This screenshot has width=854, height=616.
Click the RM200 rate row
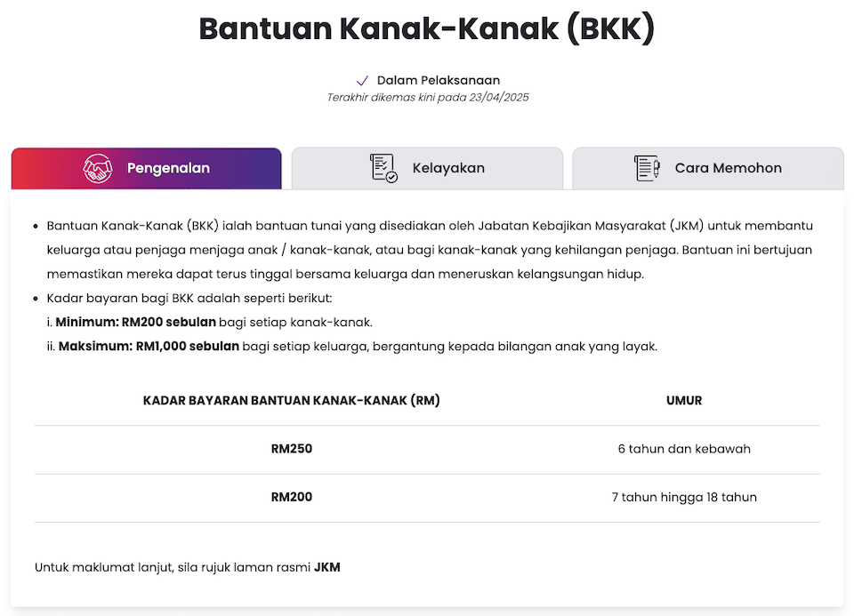click(x=293, y=497)
